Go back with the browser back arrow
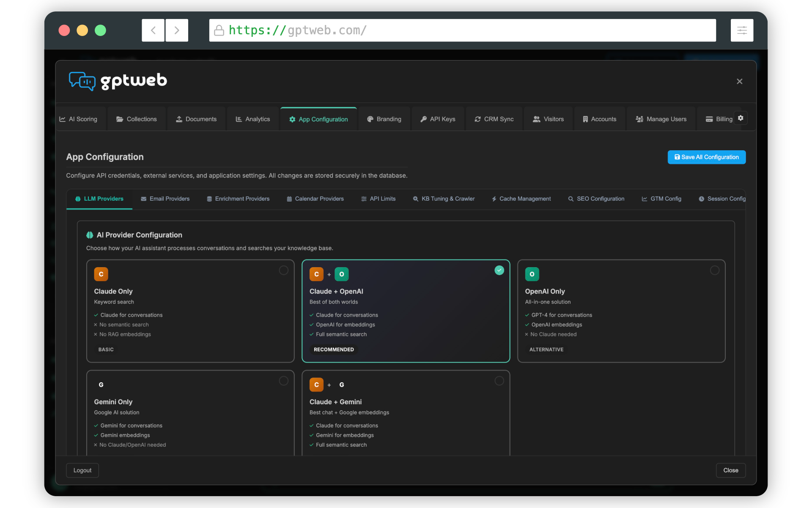Image resolution: width=812 pixels, height=508 pixels. [153, 30]
